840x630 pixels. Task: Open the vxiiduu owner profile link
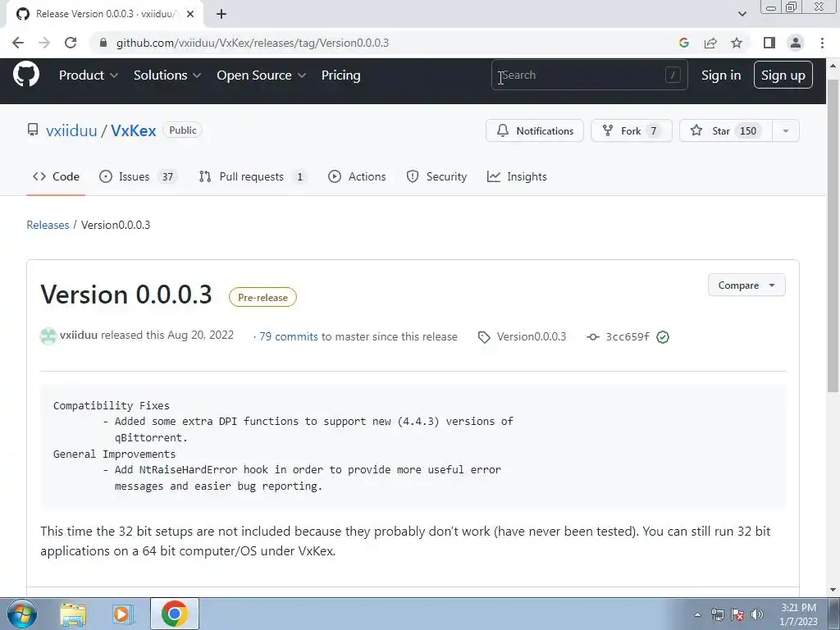[71, 130]
